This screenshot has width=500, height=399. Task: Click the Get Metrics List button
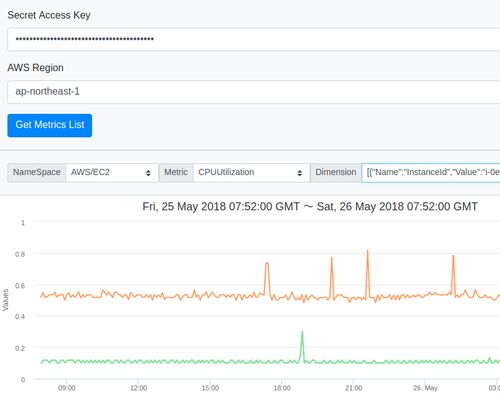50,125
